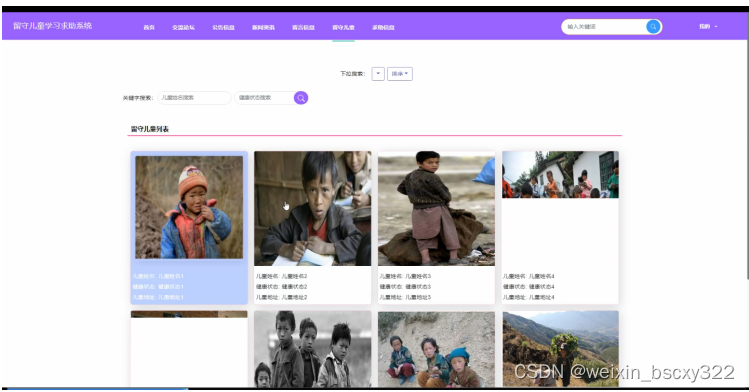The height and width of the screenshot is (392, 749).
Task: Click the 儿童地址3 text in third card
Action: coord(418,297)
